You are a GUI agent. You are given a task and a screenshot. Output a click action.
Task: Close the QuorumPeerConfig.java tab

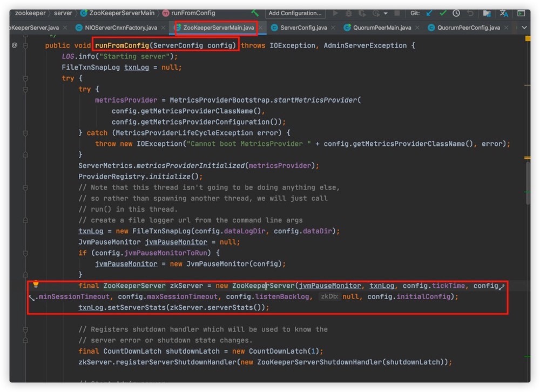(506, 28)
